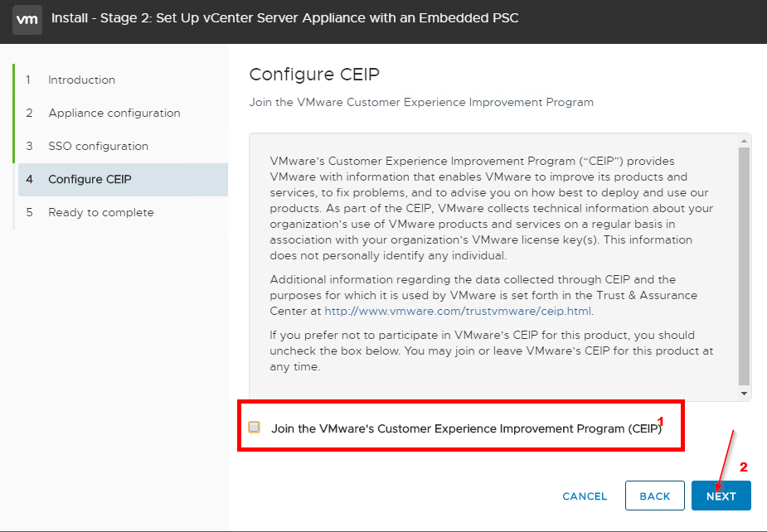Click the scrollbar up arrow
The image size is (767, 532).
point(744,141)
